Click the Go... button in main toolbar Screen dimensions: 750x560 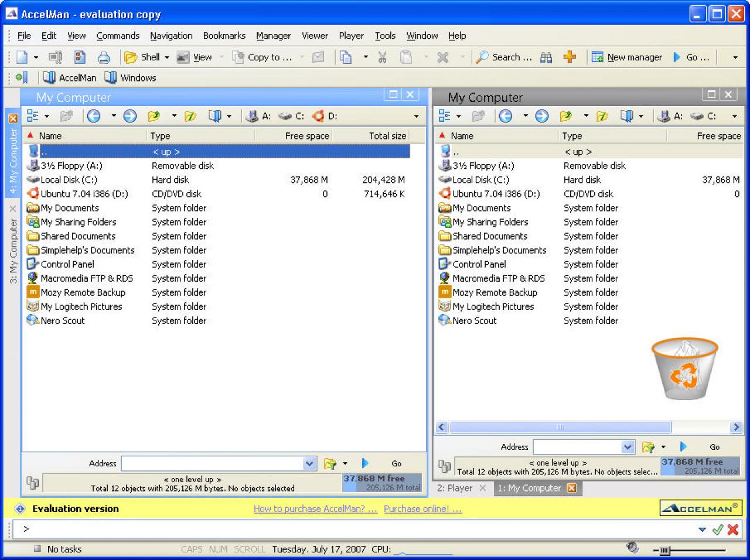pyautogui.click(x=691, y=57)
